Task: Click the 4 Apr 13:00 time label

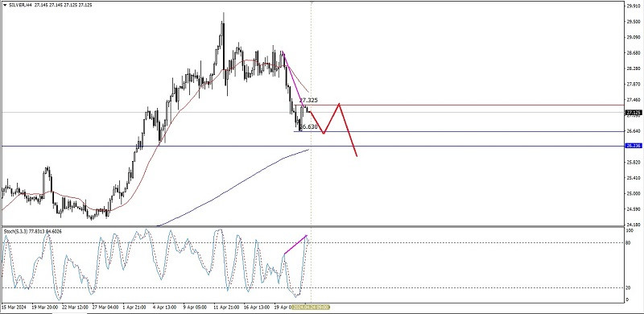Action: click(165, 307)
